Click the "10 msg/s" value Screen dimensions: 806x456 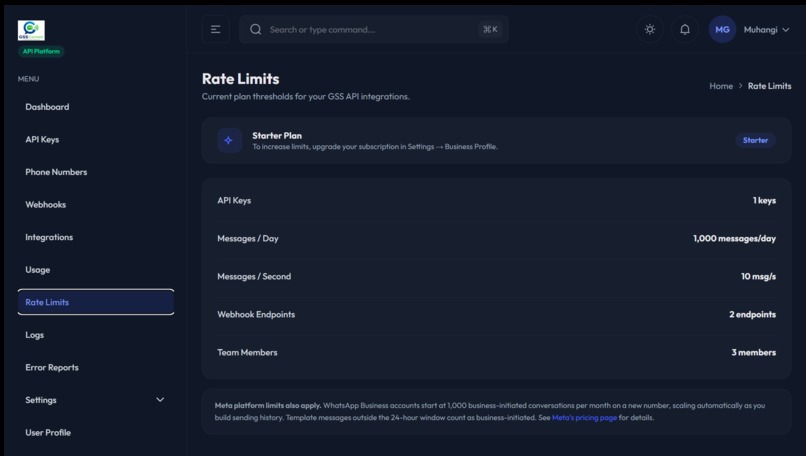(x=758, y=277)
